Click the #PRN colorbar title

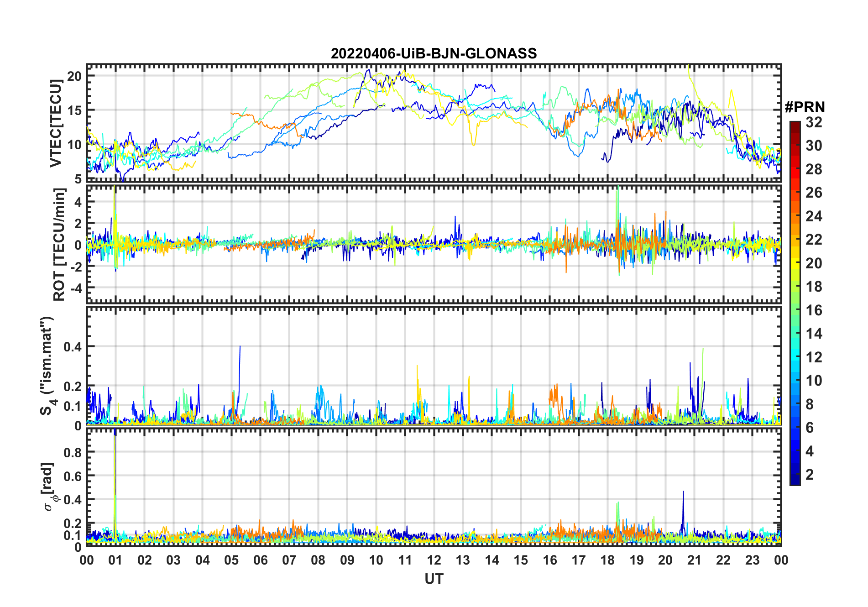coord(805,107)
